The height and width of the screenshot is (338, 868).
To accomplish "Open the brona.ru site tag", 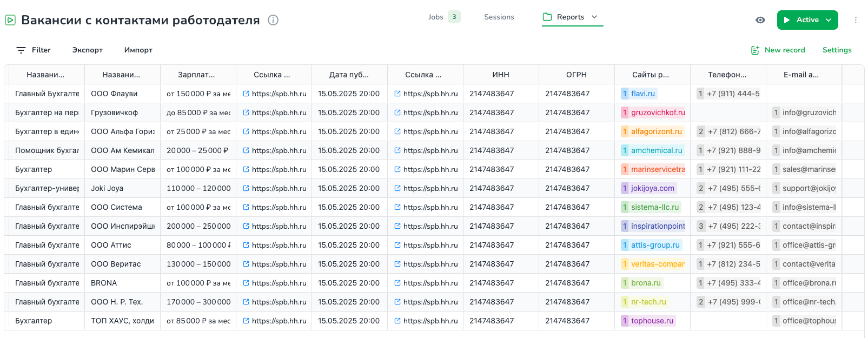I will [642, 283].
